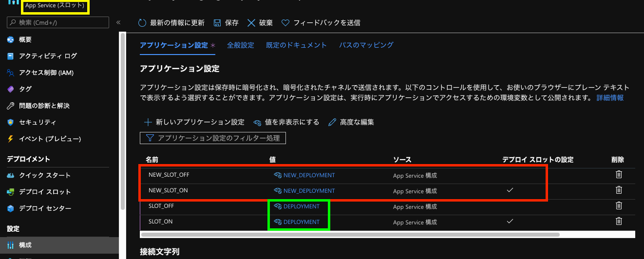644x259 pixels.
Task: Open the 詳細情報 link
Action: (610, 98)
